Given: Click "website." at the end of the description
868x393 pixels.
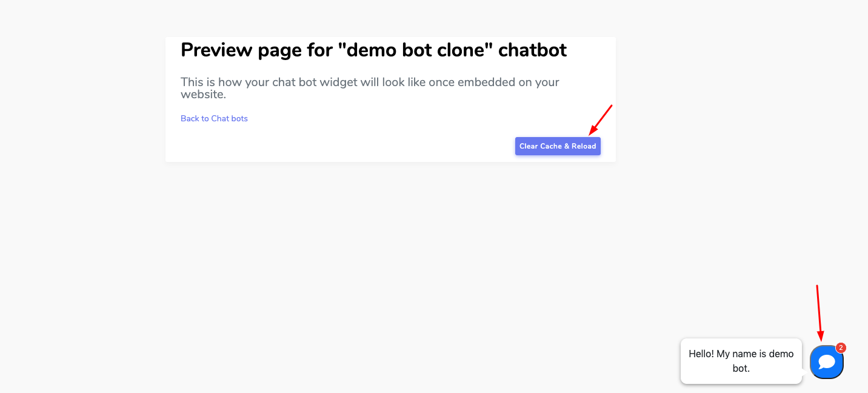Looking at the screenshot, I should 203,95.
